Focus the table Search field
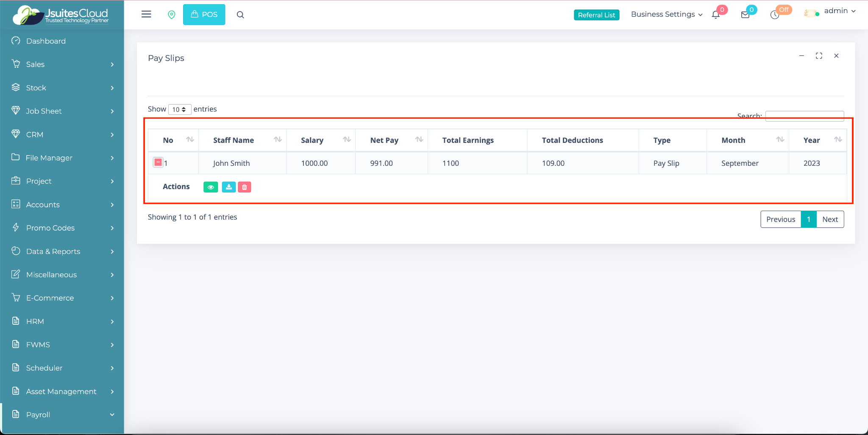 (x=804, y=116)
